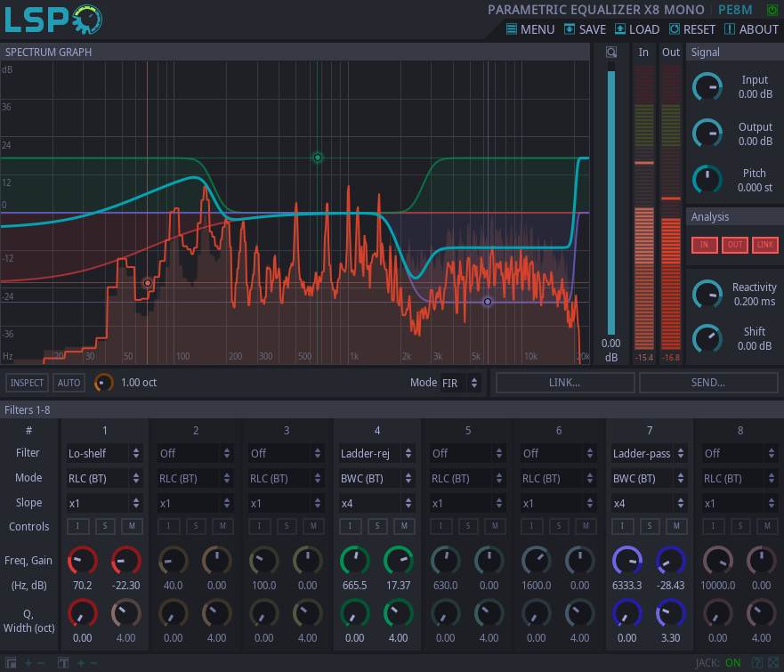Click the Shift knob
Image resolution: width=784 pixels, height=672 pixels.
coord(707,338)
